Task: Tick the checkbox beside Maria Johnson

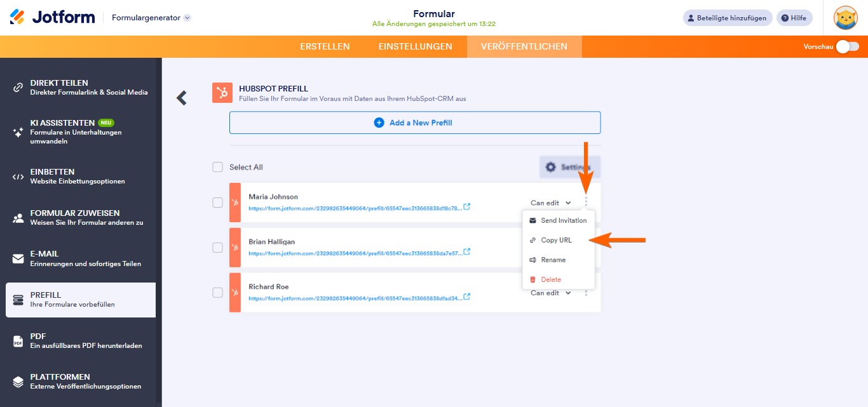Action: click(x=217, y=203)
